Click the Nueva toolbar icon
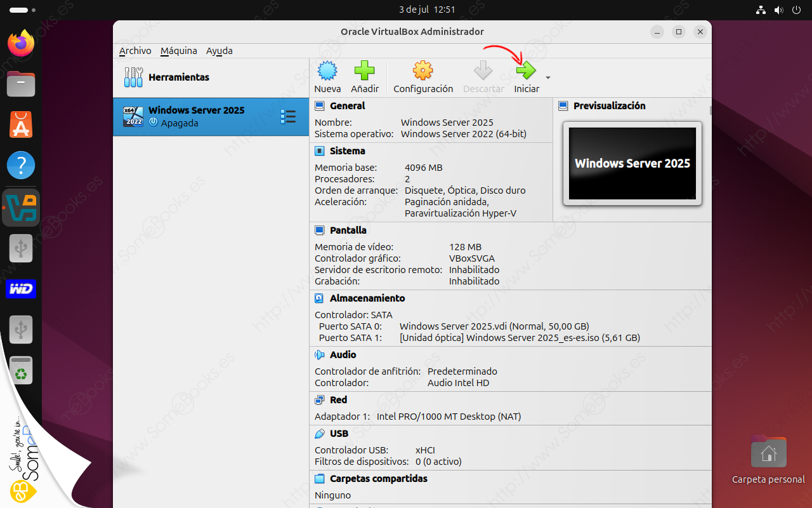 [327, 71]
